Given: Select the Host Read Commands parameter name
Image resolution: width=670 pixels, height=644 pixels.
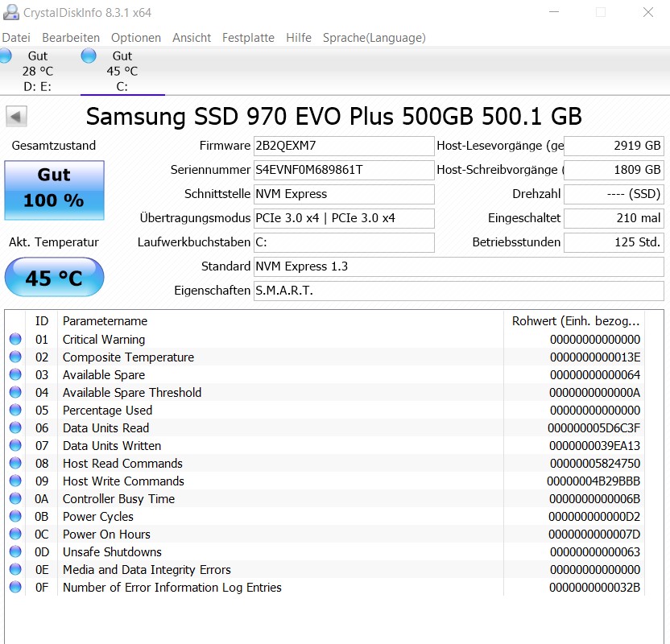Looking at the screenshot, I should coord(122,464).
